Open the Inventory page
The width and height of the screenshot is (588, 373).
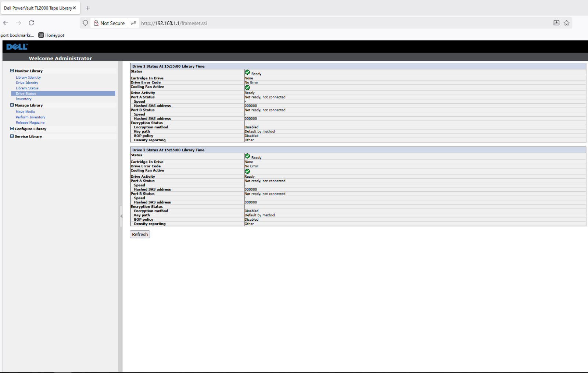coord(24,99)
